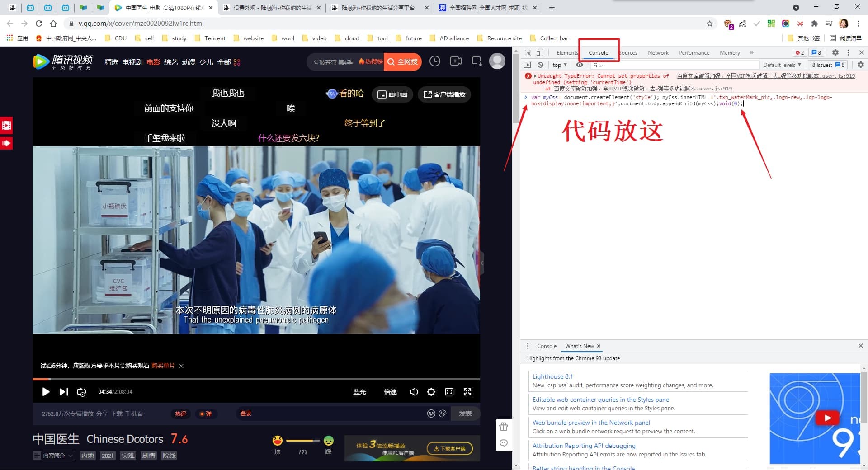Click the Tencent Video logo
Viewport: 868px width, 470px height.
click(x=63, y=61)
